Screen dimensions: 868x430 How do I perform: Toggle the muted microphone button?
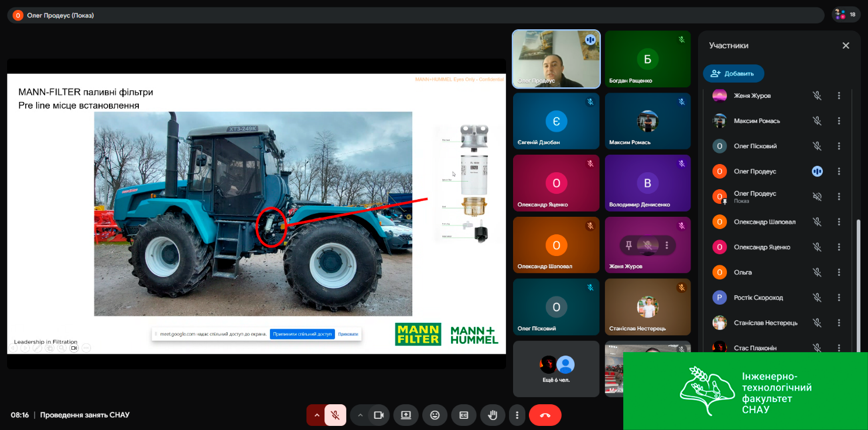coord(335,415)
